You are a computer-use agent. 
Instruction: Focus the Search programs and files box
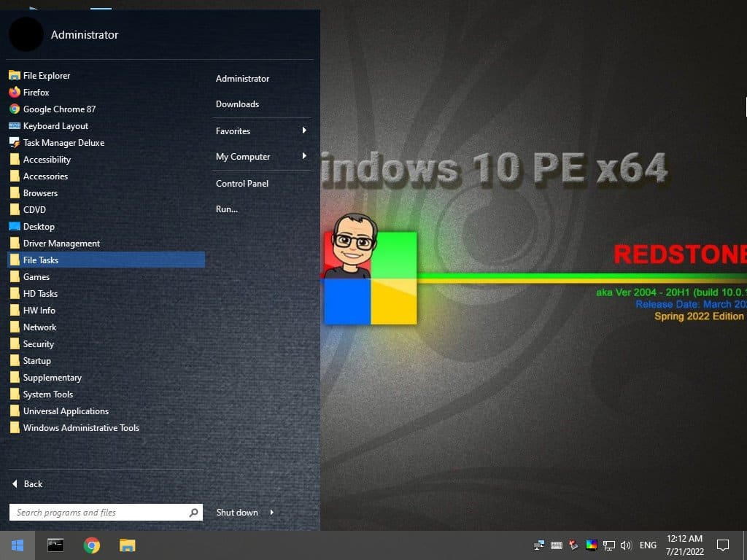(x=107, y=513)
